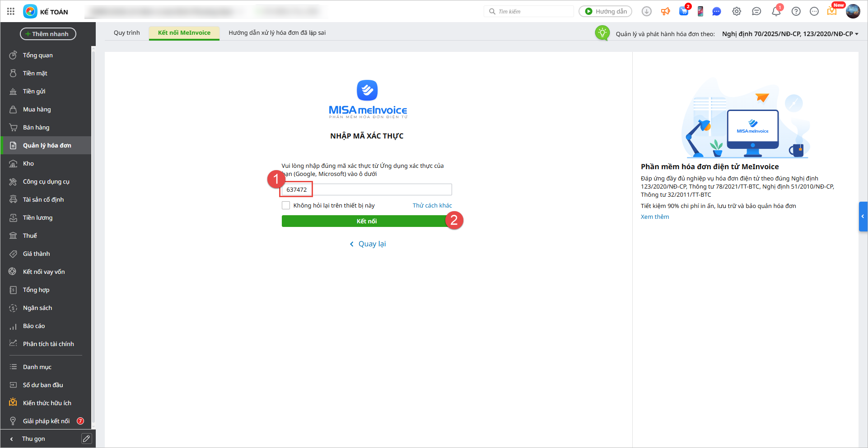Open the user profile avatar

(853, 11)
